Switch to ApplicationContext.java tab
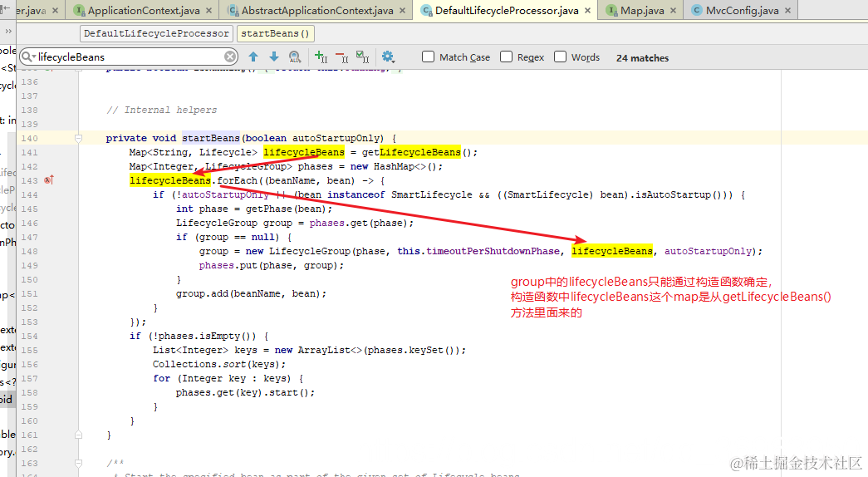Image resolution: width=868 pixels, height=477 pixels. [144, 11]
